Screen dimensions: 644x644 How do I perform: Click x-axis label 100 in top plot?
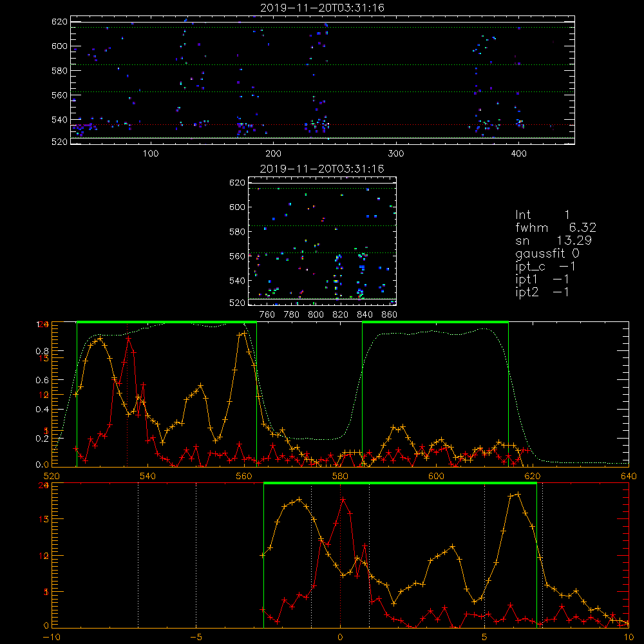click(151, 154)
